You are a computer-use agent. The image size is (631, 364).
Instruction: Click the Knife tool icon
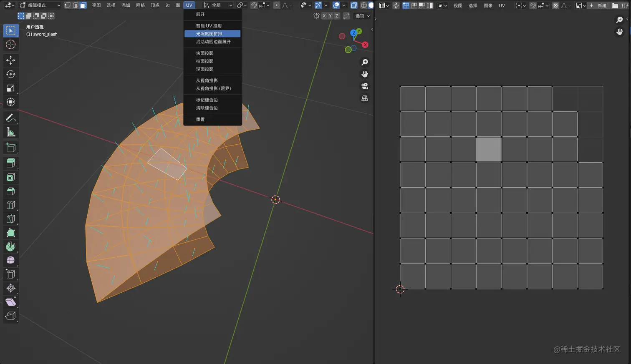pyautogui.click(x=11, y=219)
